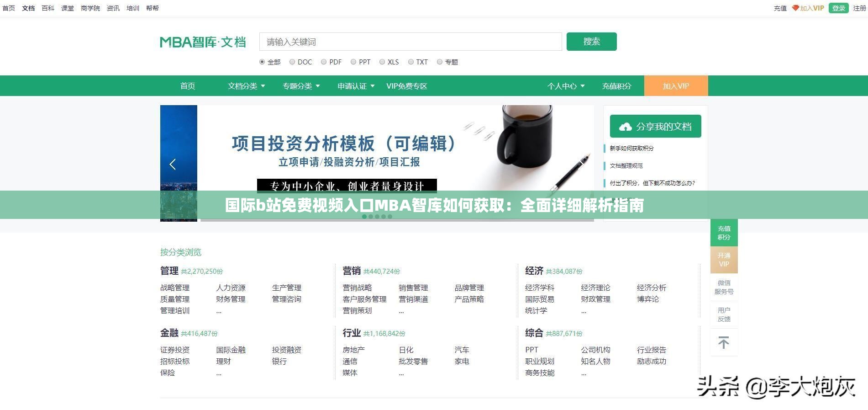Select the 专题 search radio
Viewport: 868px width, 410px height.
pos(440,62)
